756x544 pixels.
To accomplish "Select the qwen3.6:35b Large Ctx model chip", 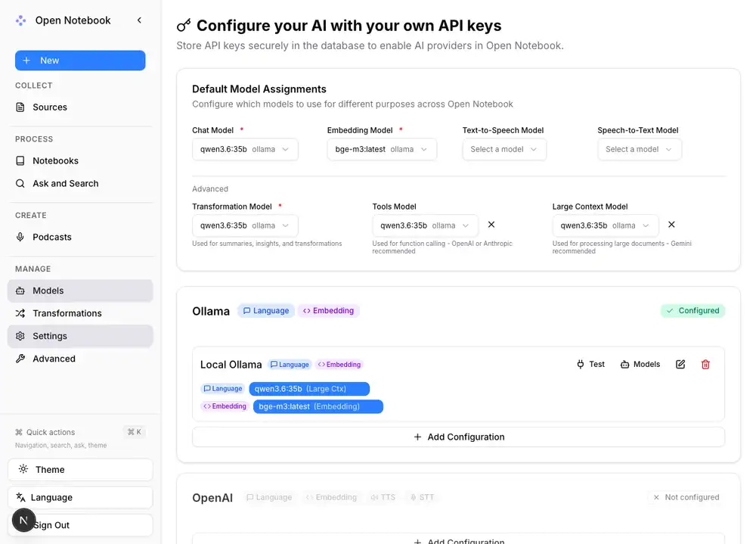I will click(308, 389).
